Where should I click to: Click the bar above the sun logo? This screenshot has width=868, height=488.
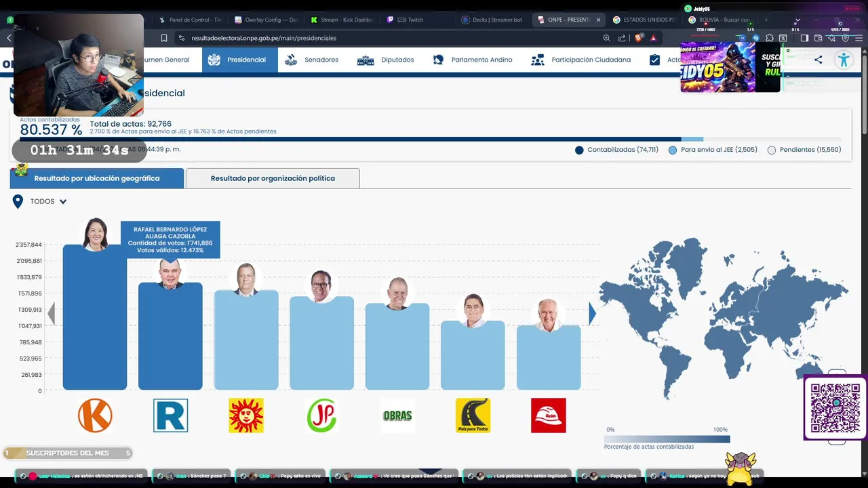point(246,340)
